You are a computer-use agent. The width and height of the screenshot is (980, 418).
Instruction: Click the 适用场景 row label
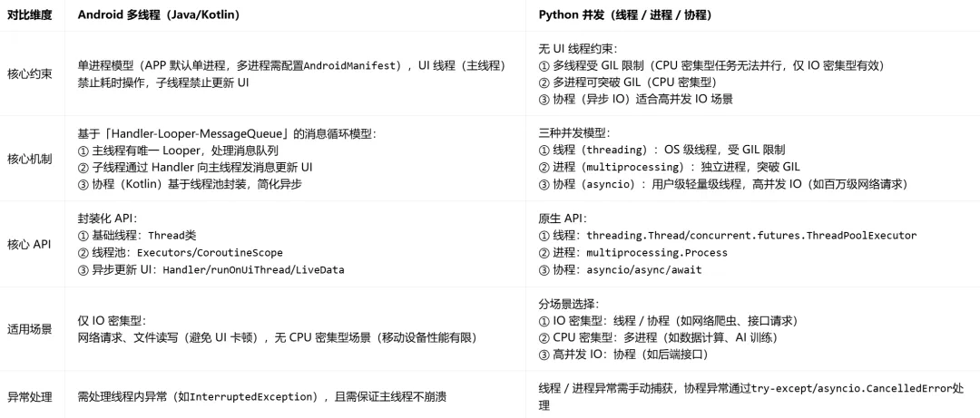tap(30, 329)
